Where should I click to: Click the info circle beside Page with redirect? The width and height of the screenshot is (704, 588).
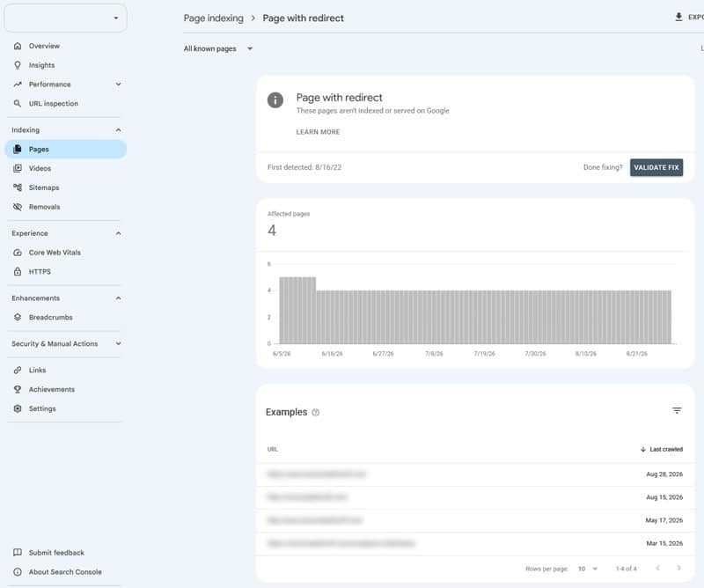click(275, 99)
